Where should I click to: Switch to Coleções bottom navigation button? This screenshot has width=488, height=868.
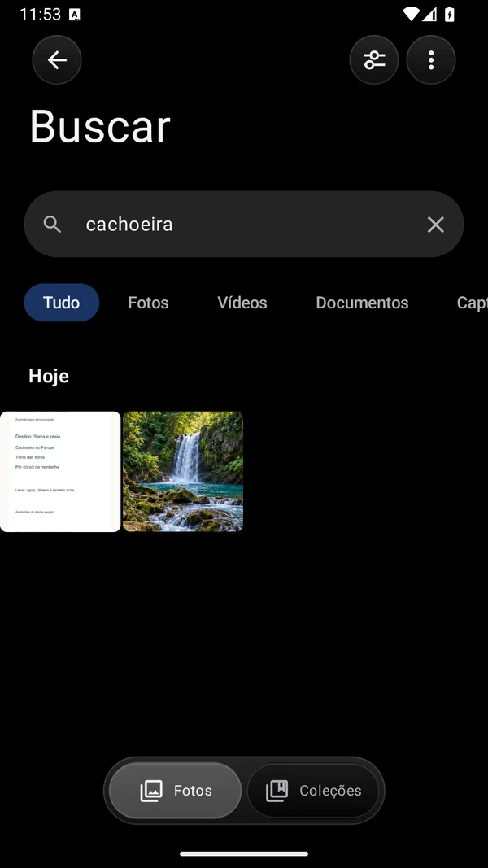[x=313, y=791]
